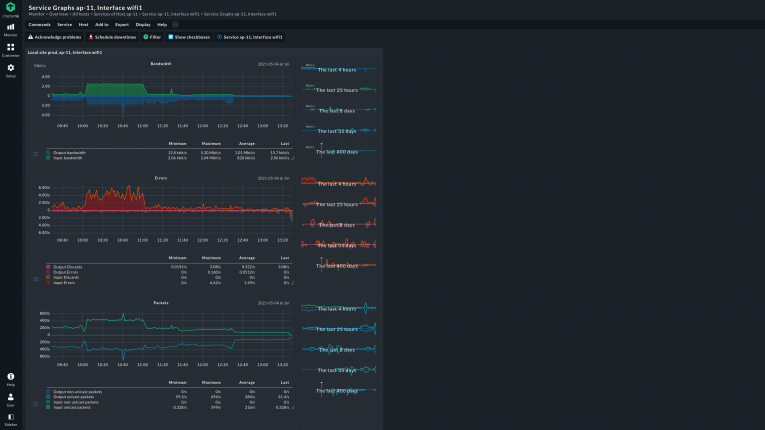765x430 pixels.
Task: Expand menu bar with round chevron
Action: pyautogui.click(x=175, y=23)
